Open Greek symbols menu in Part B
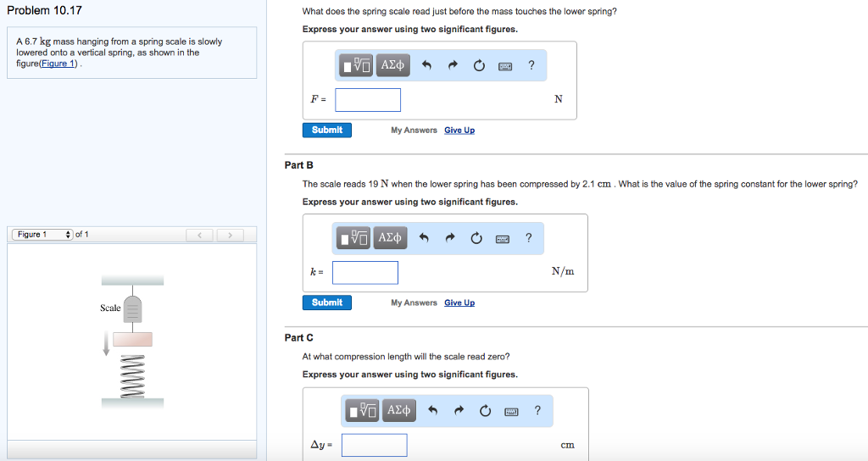The width and height of the screenshot is (868, 461). pyautogui.click(x=390, y=239)
